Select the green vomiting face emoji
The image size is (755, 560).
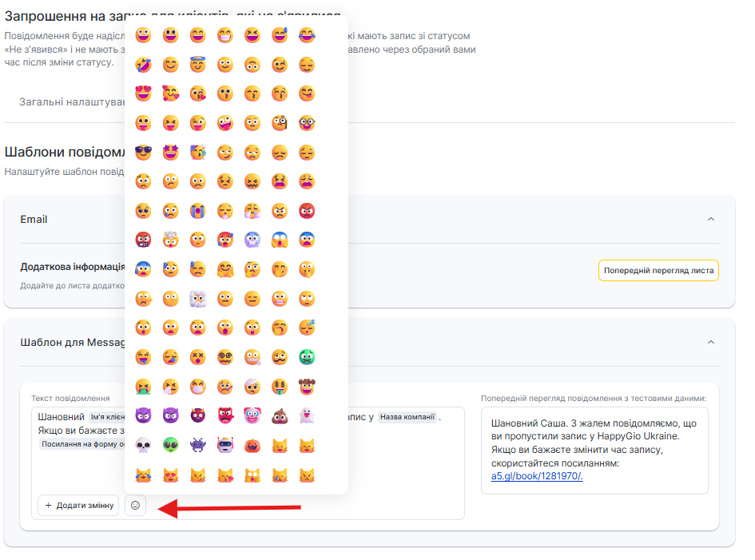pos(143,386)
